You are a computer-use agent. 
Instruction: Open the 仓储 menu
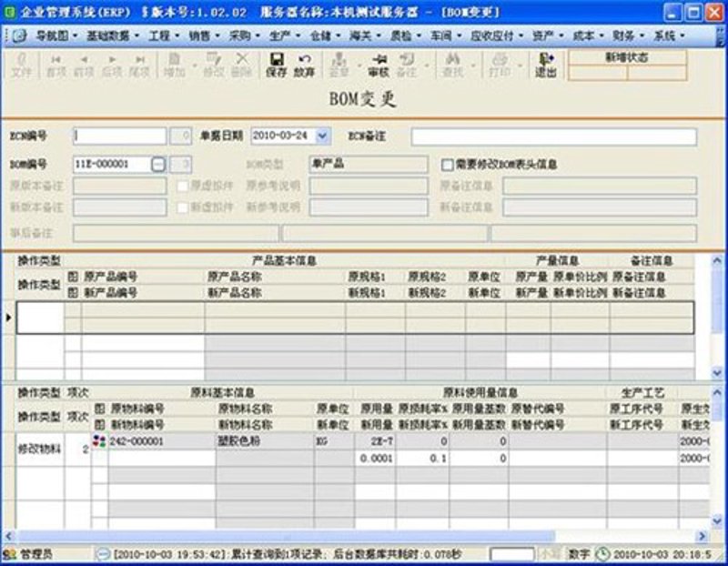point(326,35)
